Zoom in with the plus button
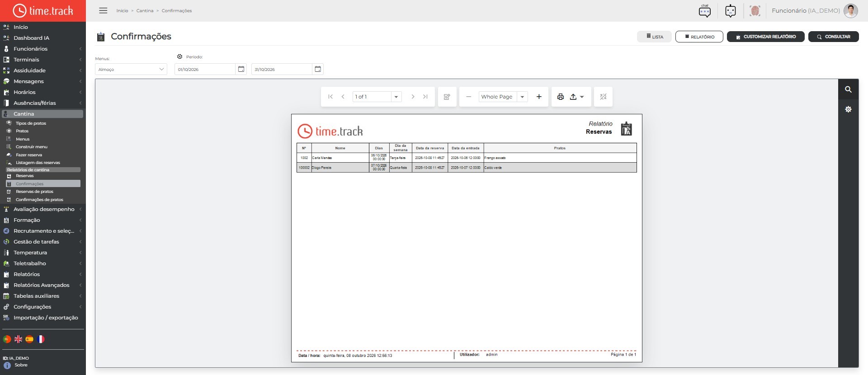 coord(539,97)
